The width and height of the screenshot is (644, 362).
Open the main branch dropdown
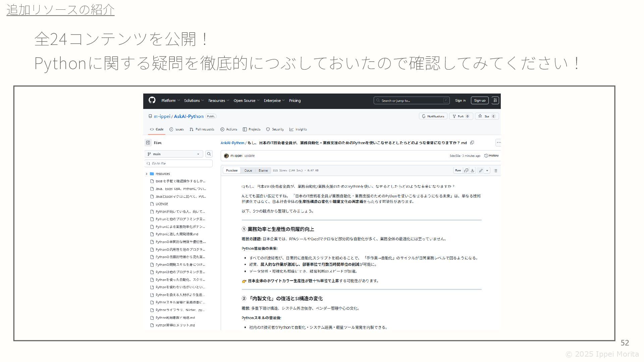pyautogui.click(x=174, y=154)
